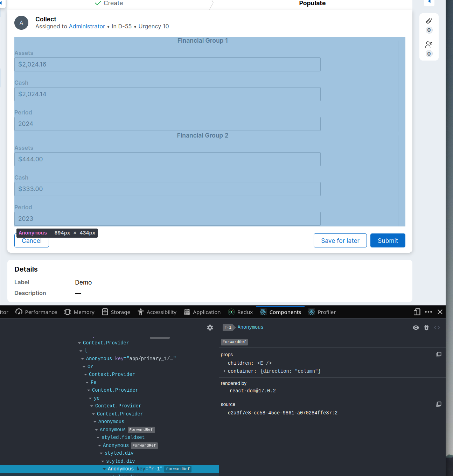This screenshot has height=476, width=453.
Task: Click the 2023 Period field
Action: pyautogui.click(x=167, y=219)
